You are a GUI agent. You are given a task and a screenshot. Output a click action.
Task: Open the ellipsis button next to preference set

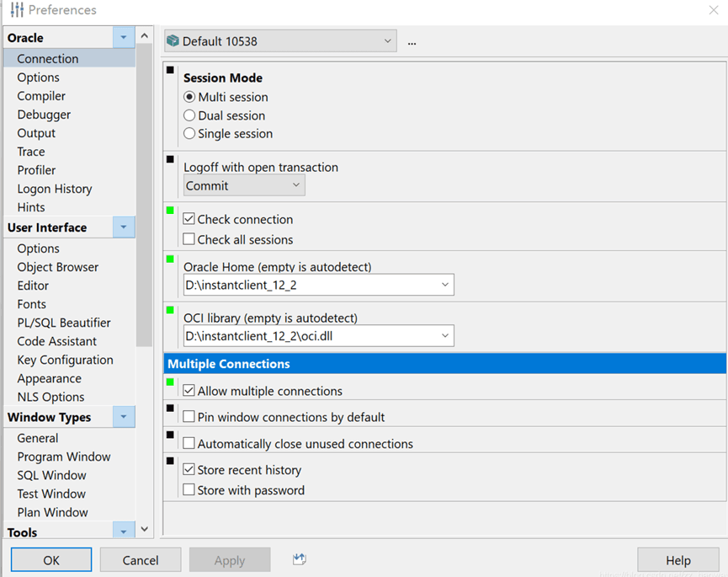click(x=412, y=42)
